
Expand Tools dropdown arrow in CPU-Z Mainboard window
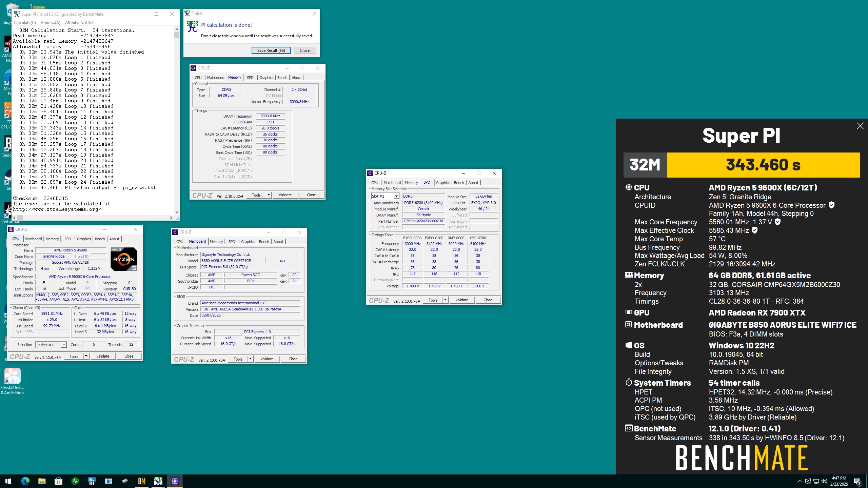click(250, 359)
